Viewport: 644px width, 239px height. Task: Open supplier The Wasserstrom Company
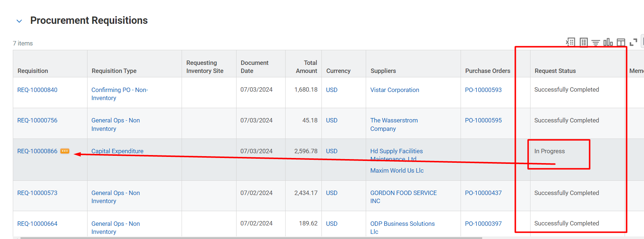point(394,125)
